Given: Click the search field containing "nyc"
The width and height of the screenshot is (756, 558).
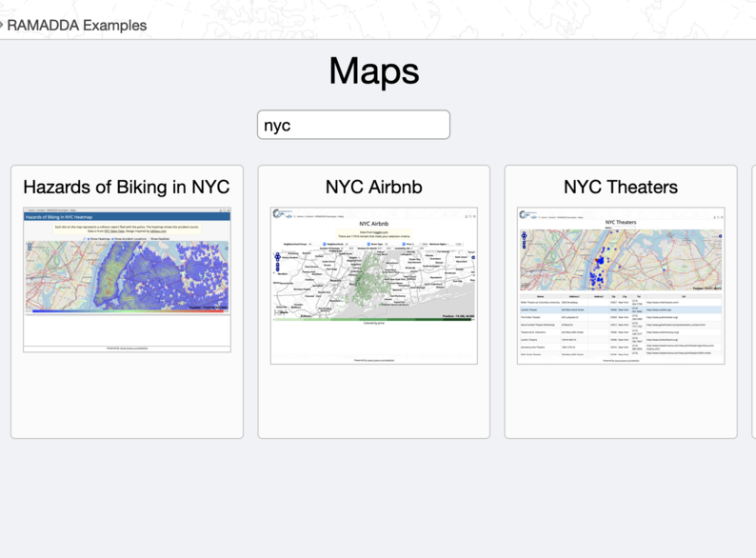Looking at the screenshot, I should point(353,125).
